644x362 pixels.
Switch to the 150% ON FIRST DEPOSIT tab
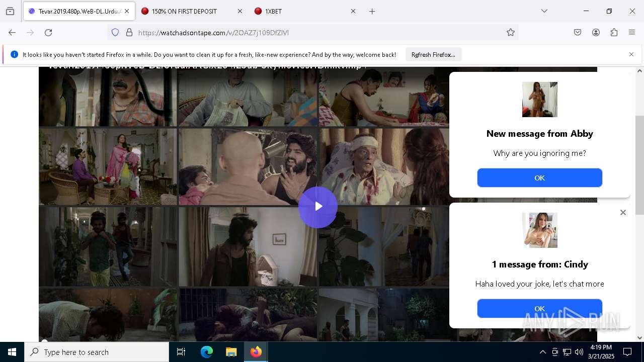[x=191, y=11]
